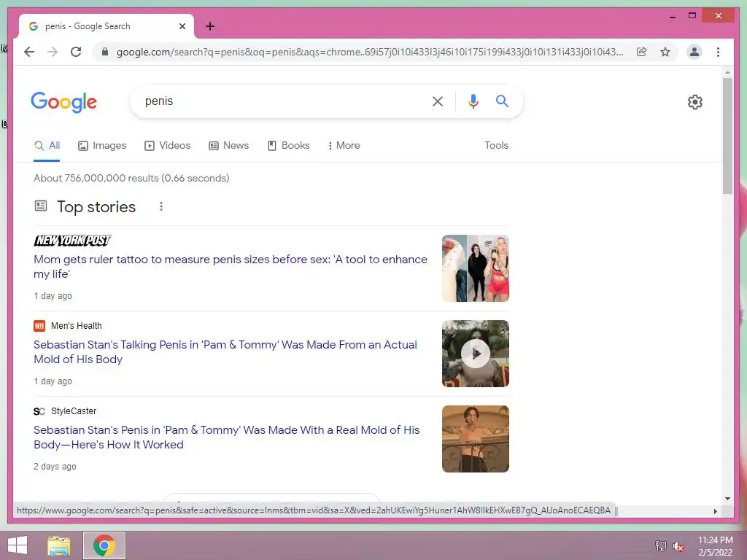
Task: Click the forward navigation arrow
Action: [x=53, y=52]
